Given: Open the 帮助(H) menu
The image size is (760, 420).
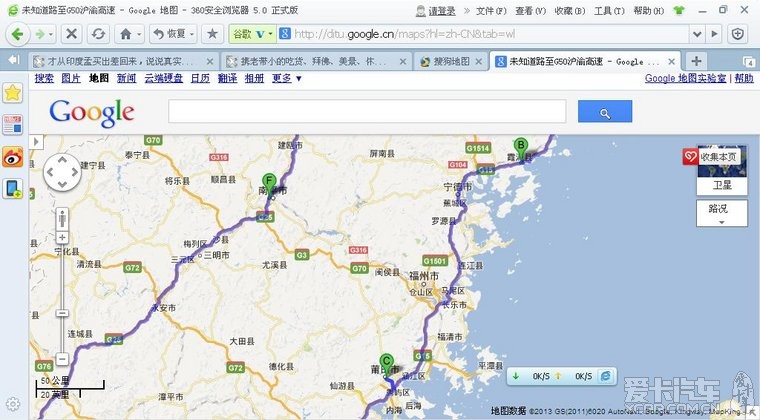Looking at the screenshot, I should click(649, 10).
